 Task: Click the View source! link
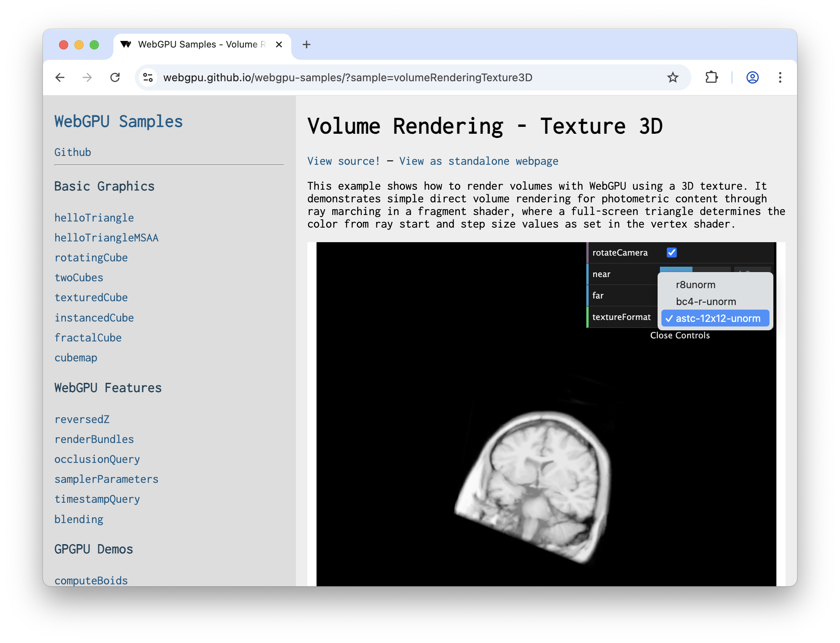click(343, 161)
